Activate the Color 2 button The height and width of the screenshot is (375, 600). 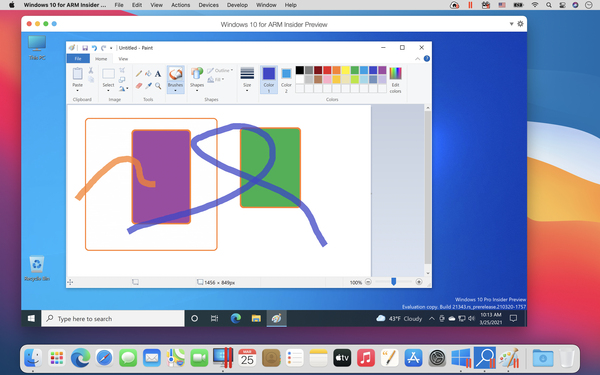coord(286,80)
